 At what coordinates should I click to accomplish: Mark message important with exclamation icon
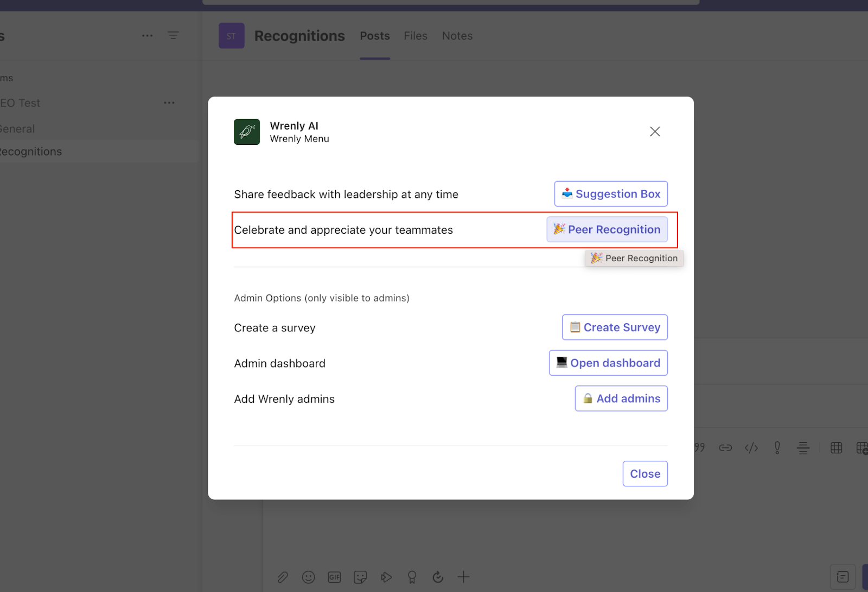tap(777, 448)
